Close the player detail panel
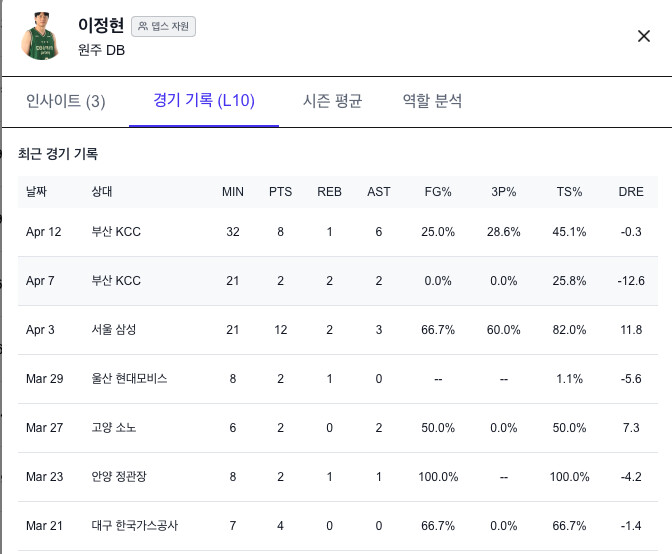This screenshot has height=554, width=672. point(644,36)
